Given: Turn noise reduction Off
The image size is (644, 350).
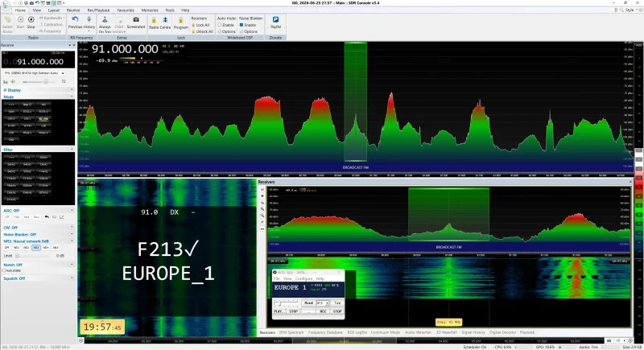Looking at the screenshot, I should coord(7,248).
